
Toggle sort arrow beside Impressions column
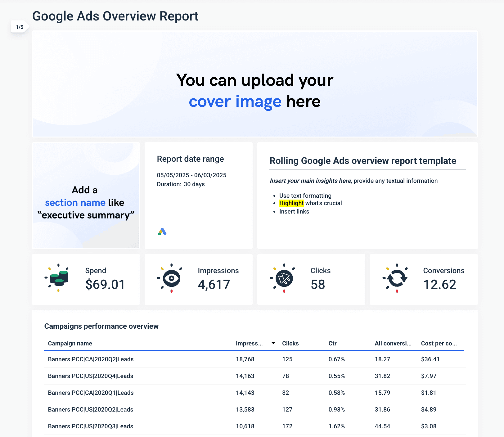click(273, 343)
